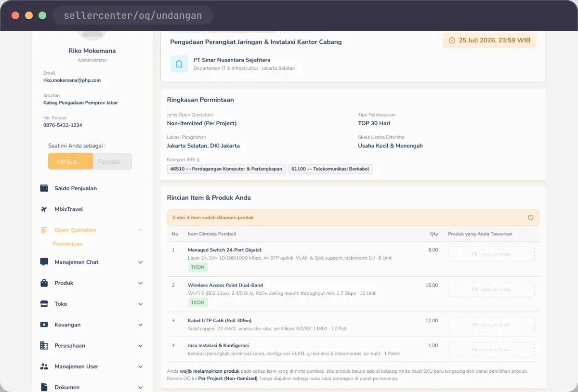Image resolution: width=578 pixels, height=392 pixels.
Task: Open the Permintaan submenu item
Action: tap(68, 244)
